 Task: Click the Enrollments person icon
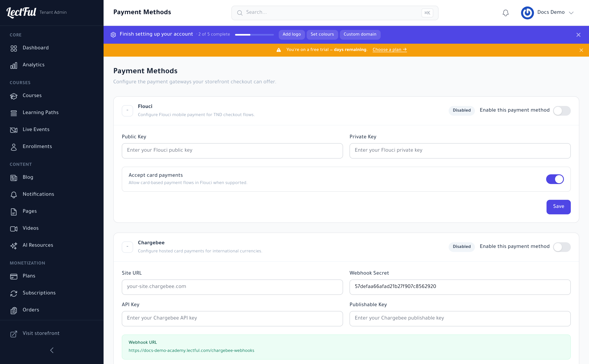14,147
